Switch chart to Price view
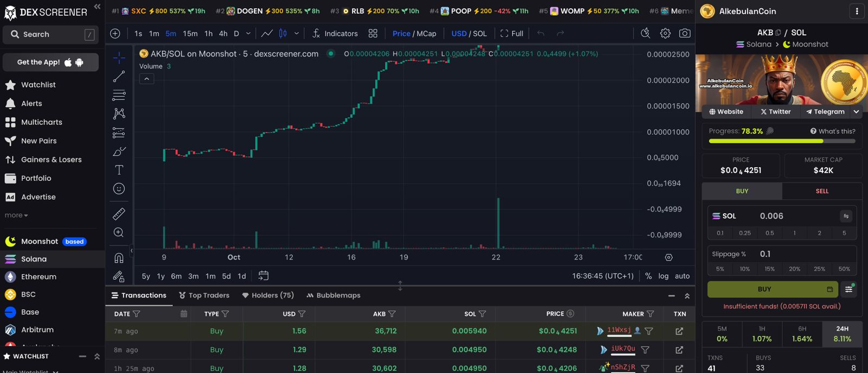Screen dimensions: 868x373 (x=401, y=34)
